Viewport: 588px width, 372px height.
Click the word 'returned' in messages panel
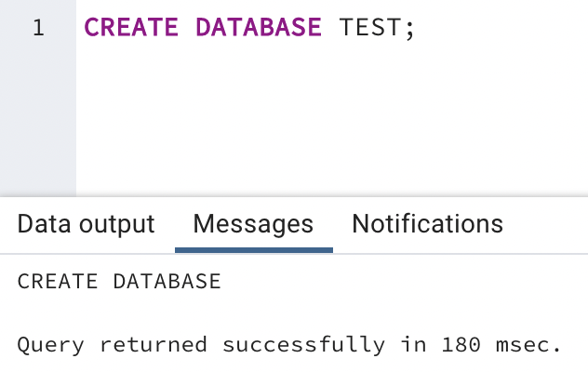[154, 345]
